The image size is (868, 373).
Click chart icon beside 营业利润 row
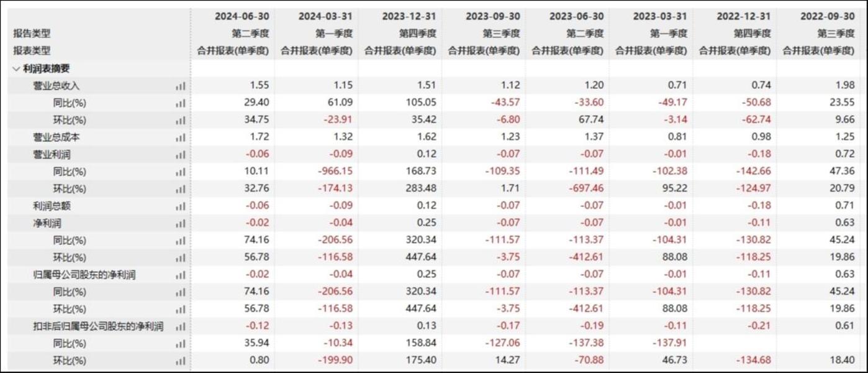point(180,155)
